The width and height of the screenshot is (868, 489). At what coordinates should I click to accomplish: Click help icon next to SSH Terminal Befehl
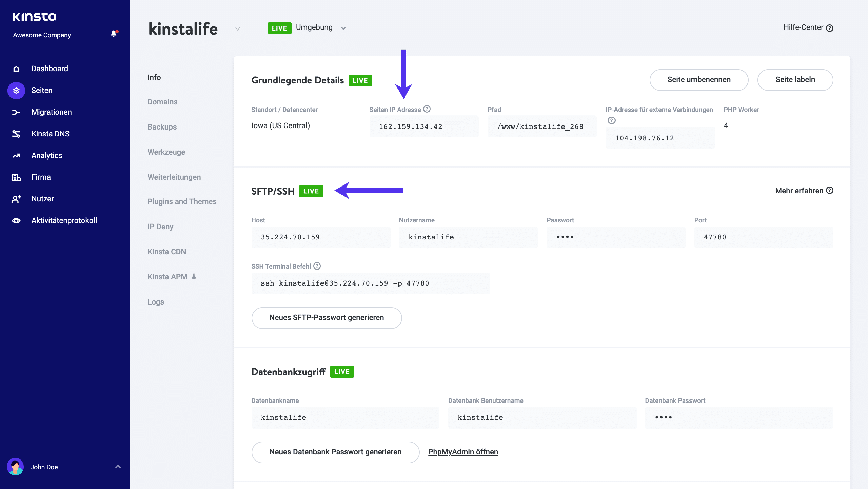pos(317,266)
